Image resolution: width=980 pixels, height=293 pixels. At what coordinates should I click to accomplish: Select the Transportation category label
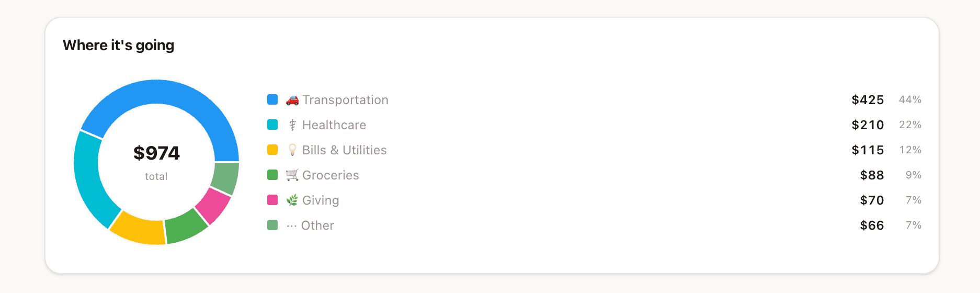tap(345, 100)
